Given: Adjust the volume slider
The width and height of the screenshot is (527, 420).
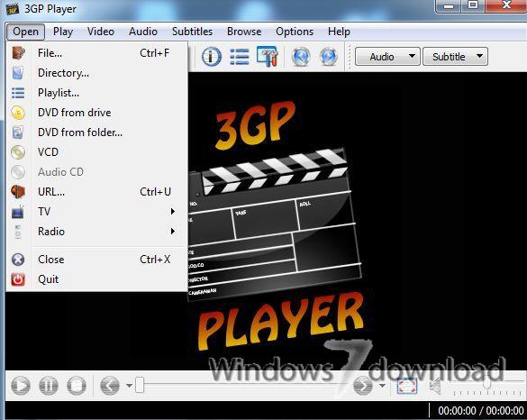Looking at the screenshot, I should point(487,384).
